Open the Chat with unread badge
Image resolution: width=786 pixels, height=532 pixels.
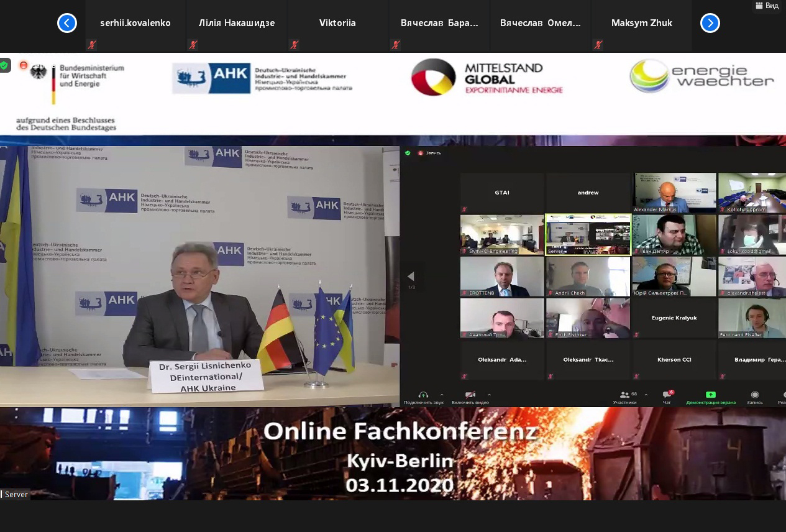[x=667, y=395]
